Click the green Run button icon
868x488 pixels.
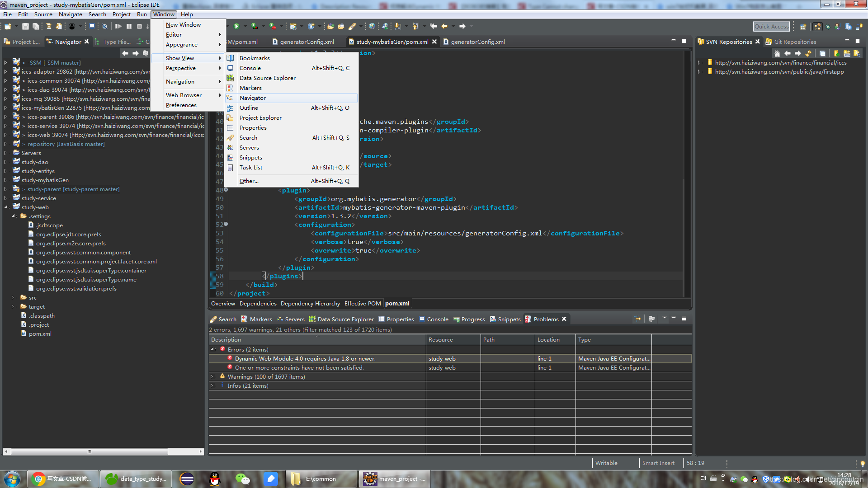click(236, 26)
